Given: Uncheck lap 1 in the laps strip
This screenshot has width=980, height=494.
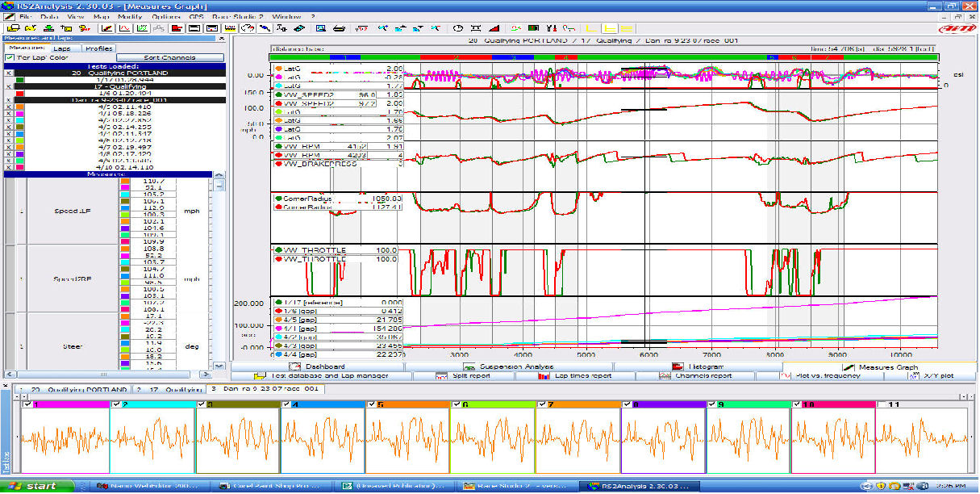Looking at the screenshot, I should point(28,404).
